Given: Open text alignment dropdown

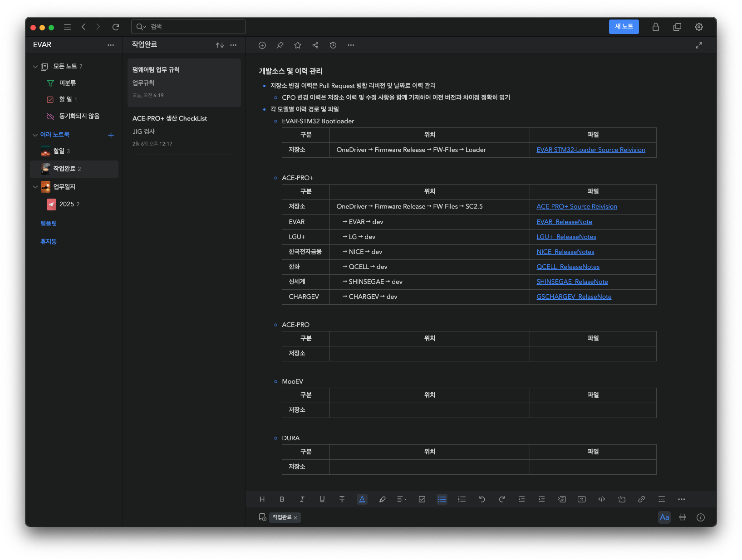Looking at the screenshot, I should tap(402, 499).
